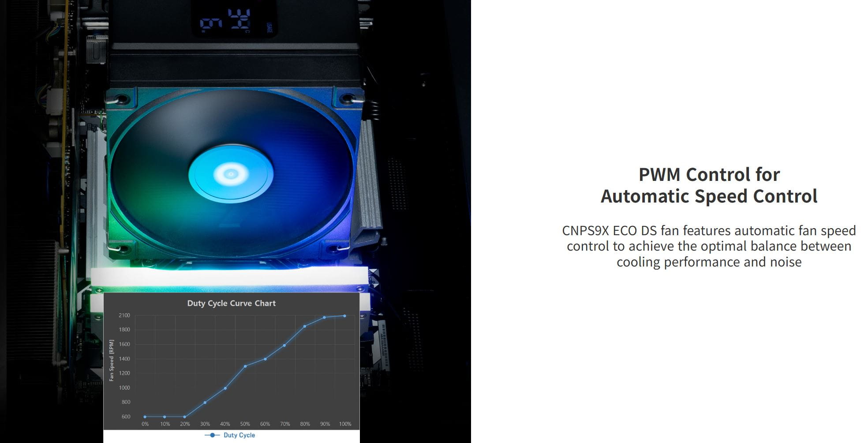This screenshot has height=443, width=868.
Task: Click the 2100 value on the y-axis
Action: 124,315
